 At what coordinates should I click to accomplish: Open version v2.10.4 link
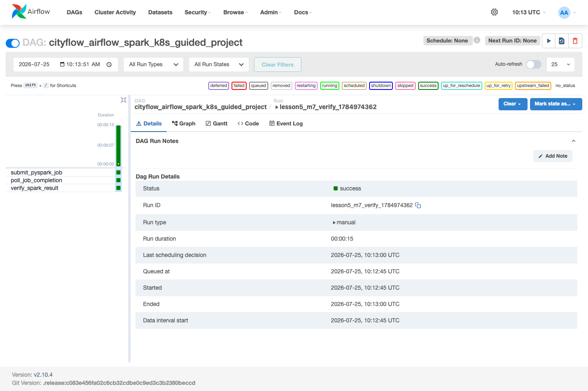coord(43,375)
